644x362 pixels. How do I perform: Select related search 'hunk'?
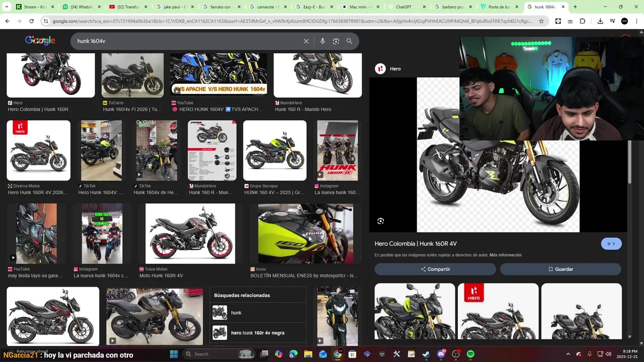(x=258, y=313)
